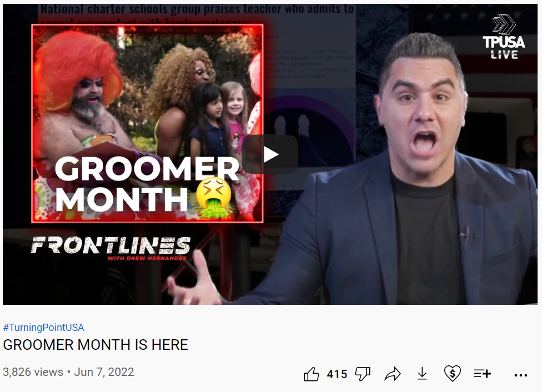This screenshot has width=542, height=392.
Task: Click the sick emoji in the video overlay
Action: (x=214, y=197)
